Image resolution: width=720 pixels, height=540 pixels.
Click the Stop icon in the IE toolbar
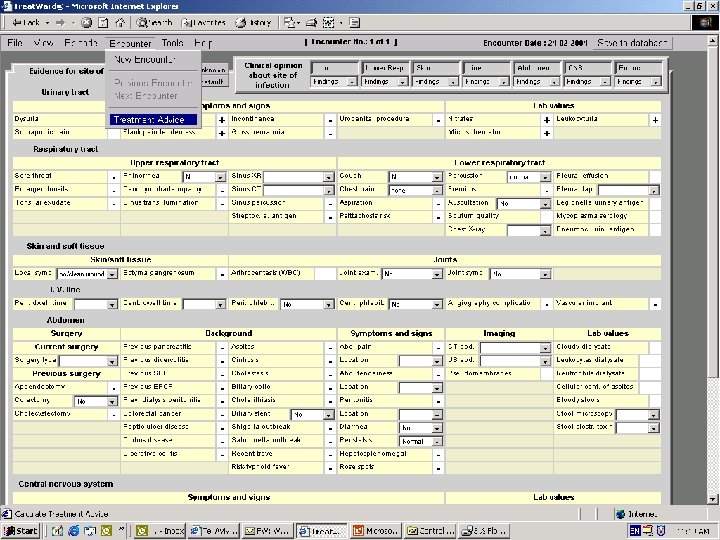[x=86, y=22]
